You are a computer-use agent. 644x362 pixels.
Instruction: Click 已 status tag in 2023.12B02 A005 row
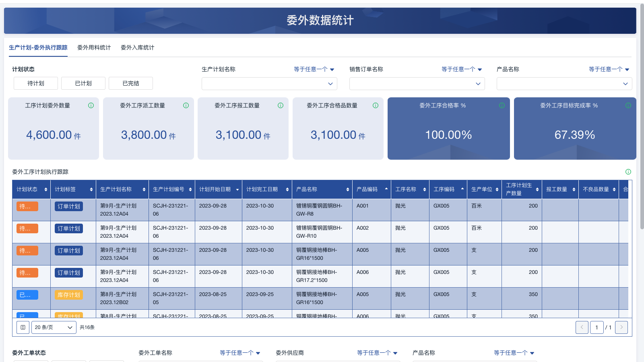27,295
